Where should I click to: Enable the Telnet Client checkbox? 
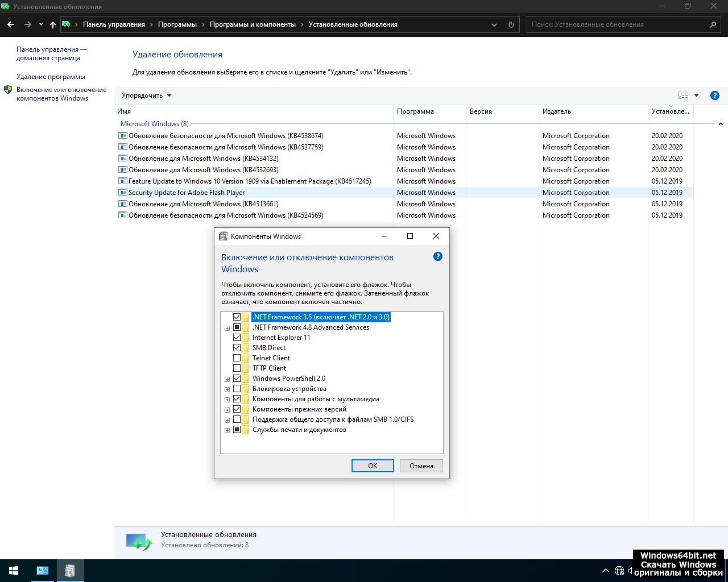(x=237, y=358)
